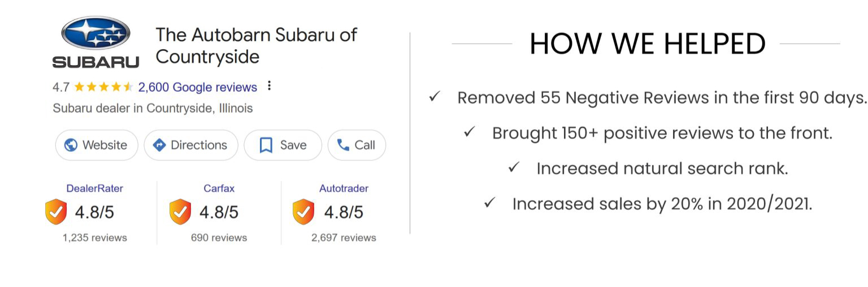This screenshot has width=868, height=287.
Task: Click the checkmark beside Increased natural search rank
Action: point(514,168)
